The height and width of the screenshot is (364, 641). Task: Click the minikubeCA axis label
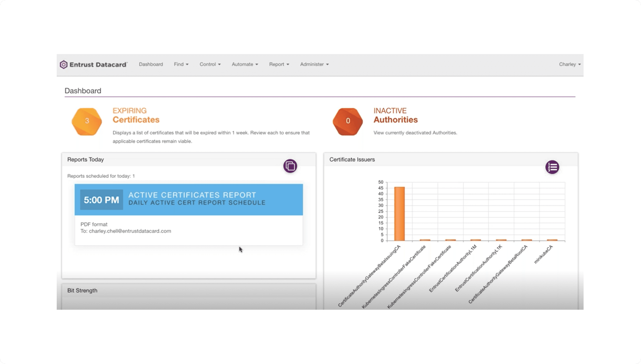click(x=543, y=254)
